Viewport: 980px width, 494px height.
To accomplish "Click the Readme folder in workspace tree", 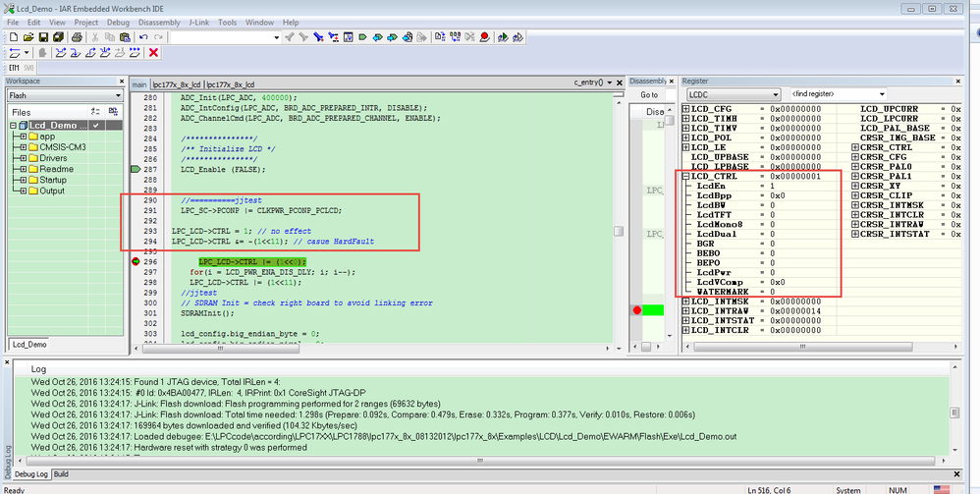I will (x=56, y=169).
